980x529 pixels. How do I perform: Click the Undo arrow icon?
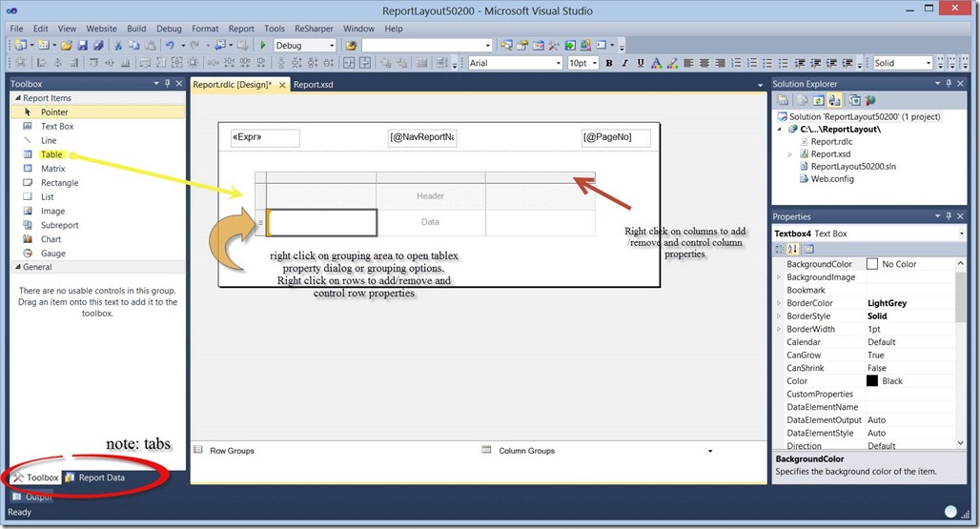pyautogui.click(x=170, y=45)
